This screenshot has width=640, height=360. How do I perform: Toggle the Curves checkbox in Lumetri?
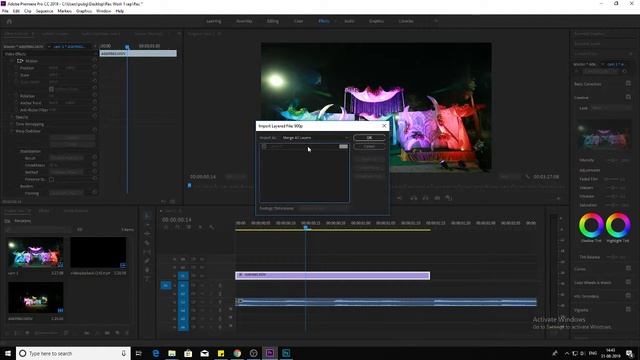click(x=628, y=269)
